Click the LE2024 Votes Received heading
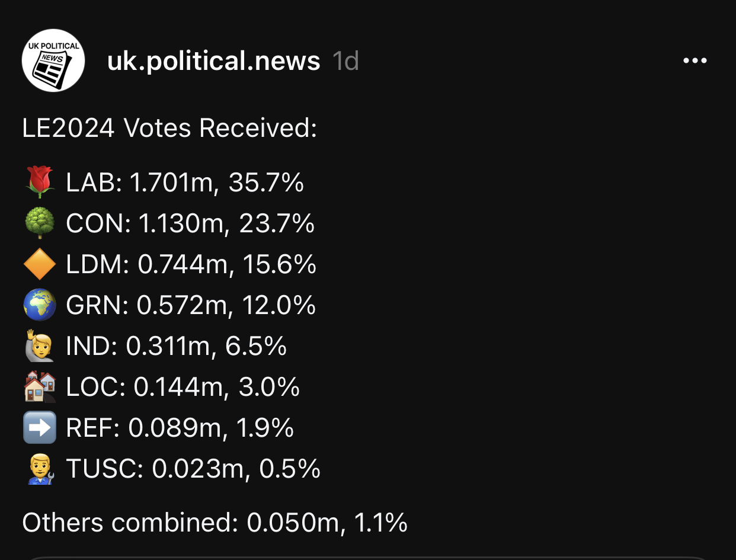Image resolution: width=736 pixels, height=560 pixels. pyautogui.click(x=169, y=128)
